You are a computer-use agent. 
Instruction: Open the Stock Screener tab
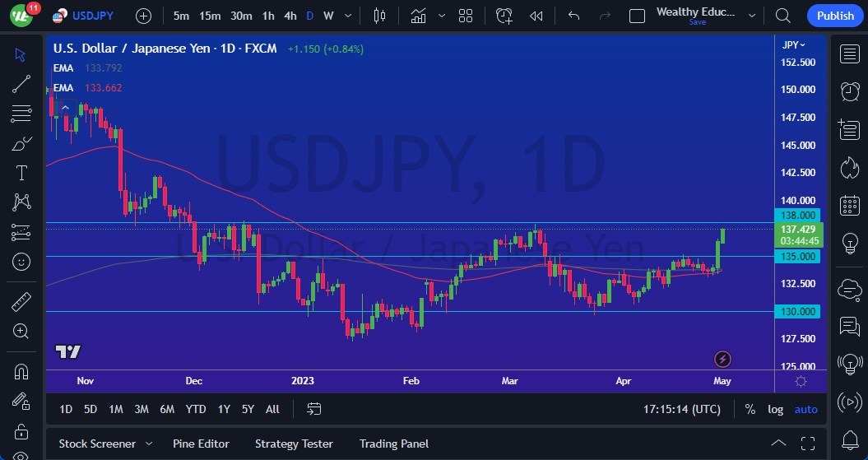(x=97, y=444)
